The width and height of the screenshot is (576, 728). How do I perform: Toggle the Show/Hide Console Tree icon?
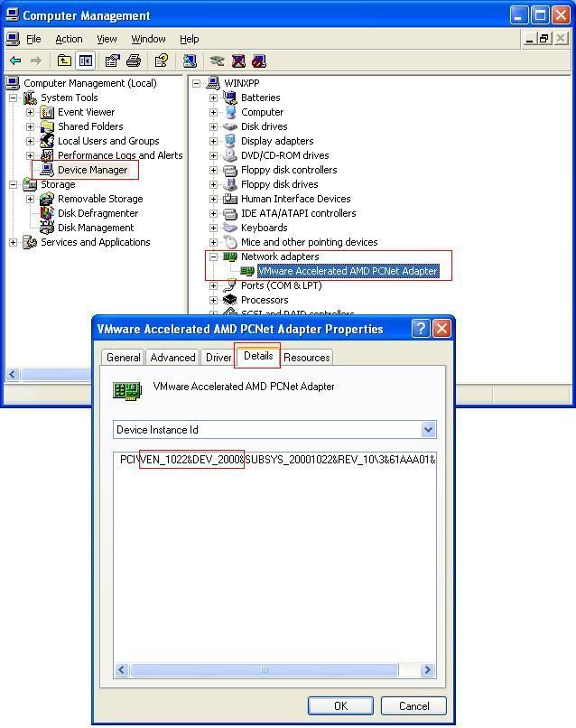pyautogui.click(x=86, y=61)
